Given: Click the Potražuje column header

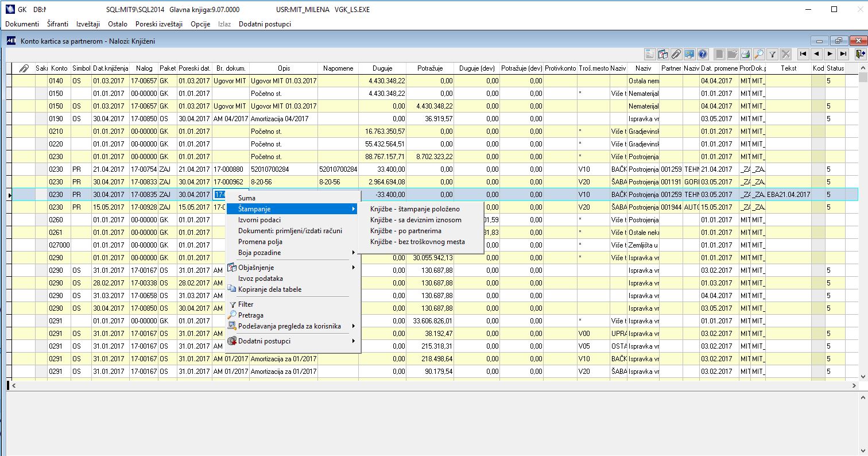Looking at the screenshot, I should click(x=430, y=68).
